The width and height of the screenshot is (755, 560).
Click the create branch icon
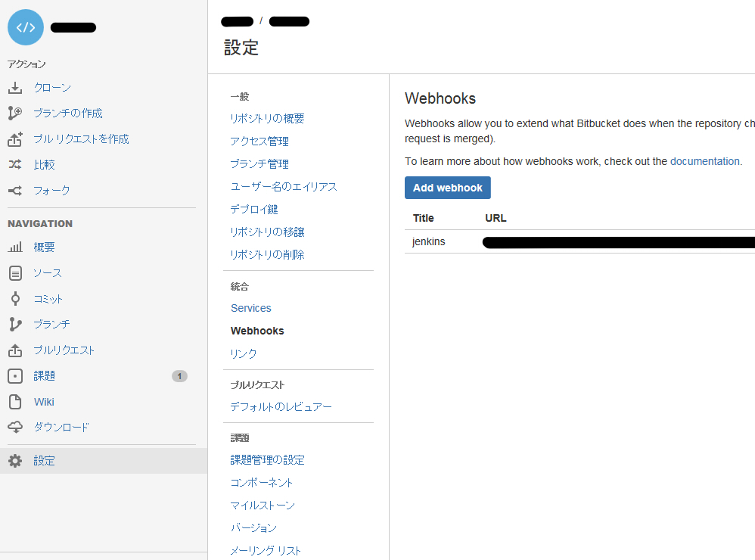point(15,114)
